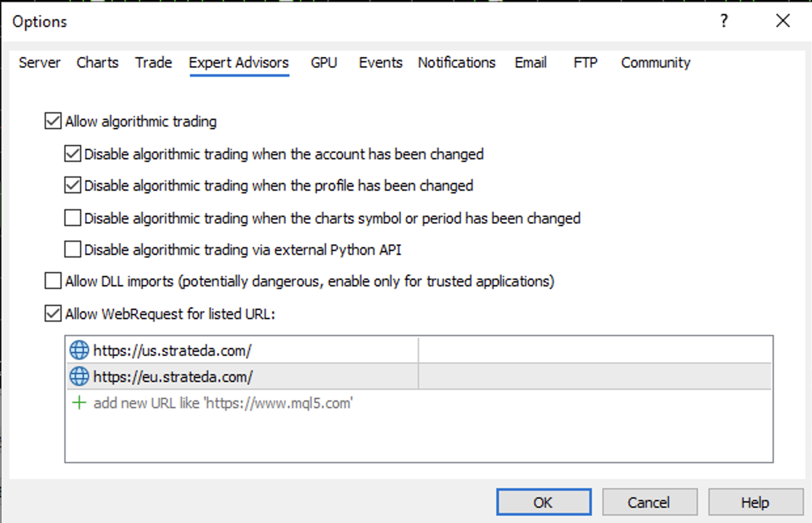Uncheck disabling algo trading on profile change

72,185
